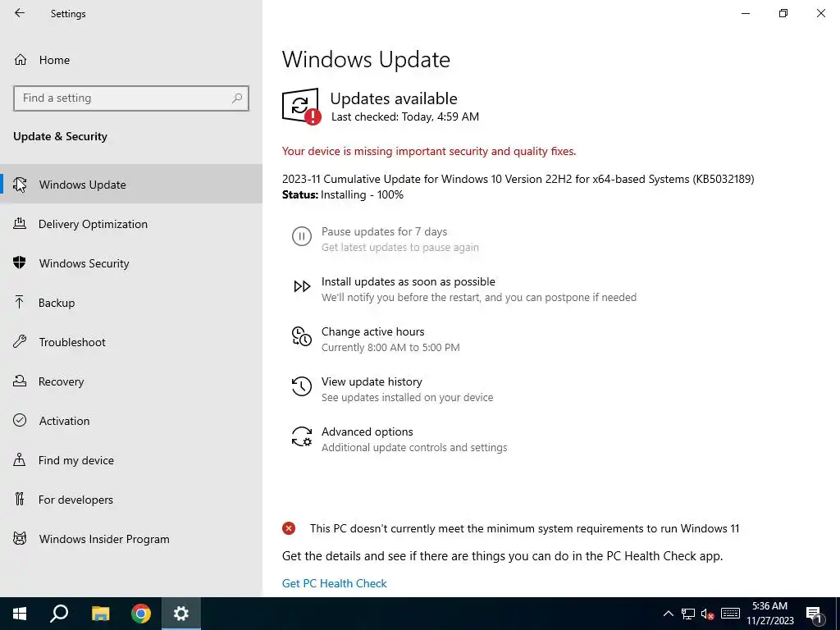Click the gear-sync icon for Advanced options
Viewport: 840px width, 630px height.
click(302, 436)
